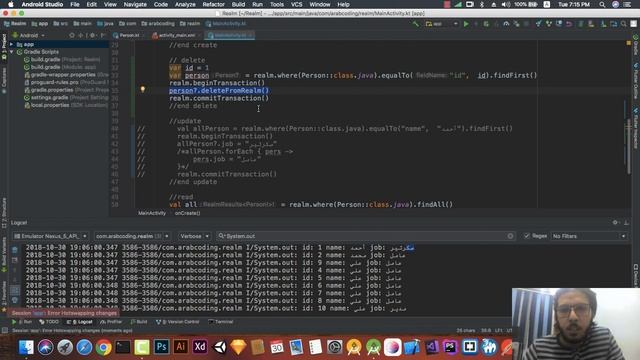Toggle the Gradle tool window on right edge
This screenshot has height=360, width=640.
tap(636, 45)
